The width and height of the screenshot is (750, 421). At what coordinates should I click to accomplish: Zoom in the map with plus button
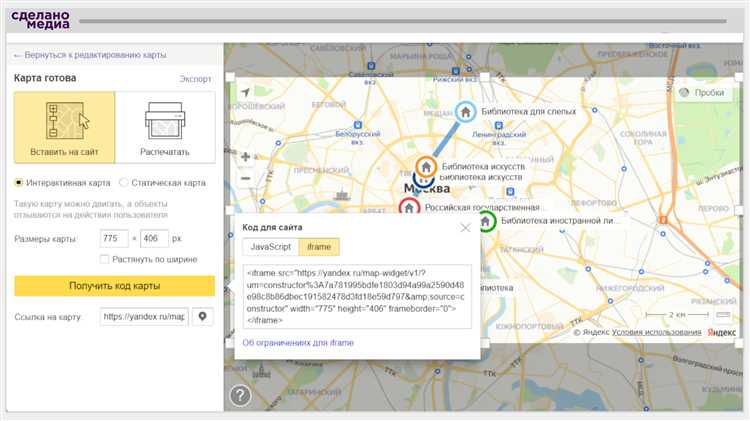click(246, 157)
